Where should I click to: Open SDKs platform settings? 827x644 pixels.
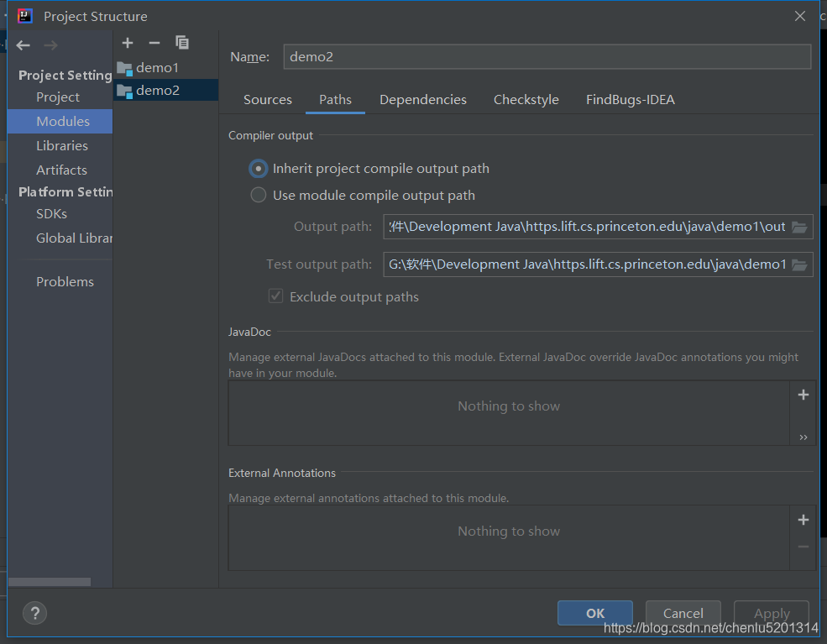pyautogui.click(x=60, y=213)
